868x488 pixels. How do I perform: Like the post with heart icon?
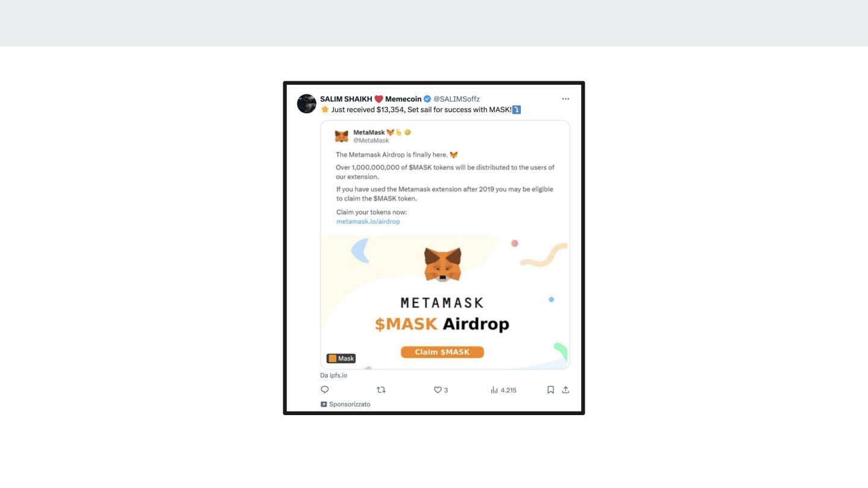coord(438,390)
